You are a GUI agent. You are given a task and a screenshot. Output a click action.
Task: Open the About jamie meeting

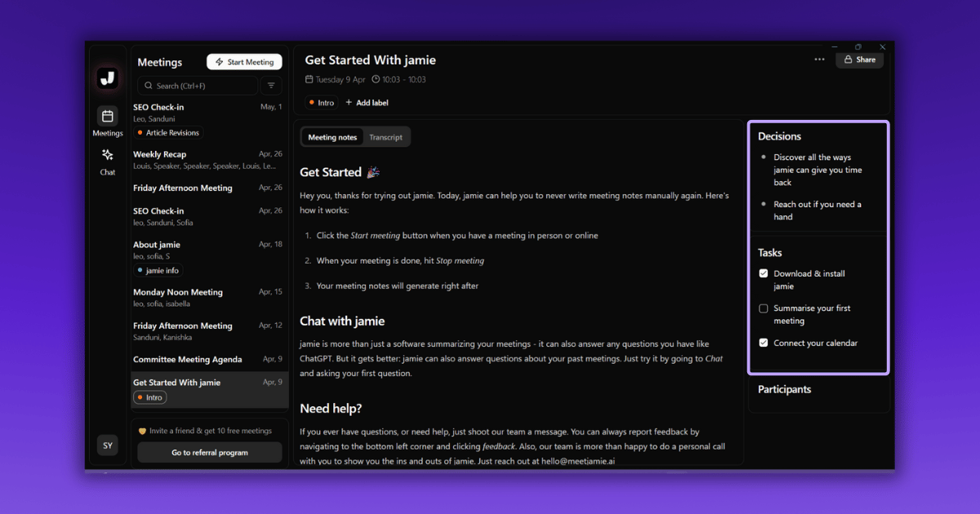pos(209,257)
